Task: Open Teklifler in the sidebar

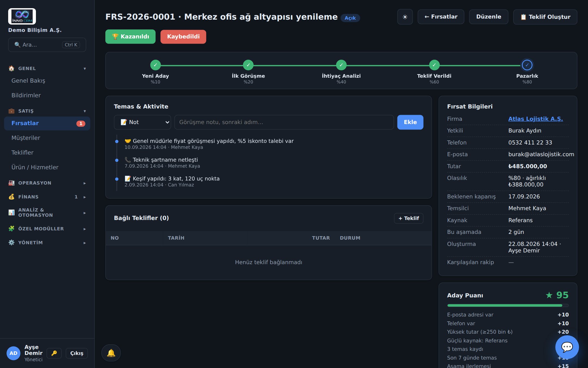Action: click(22, 153)
